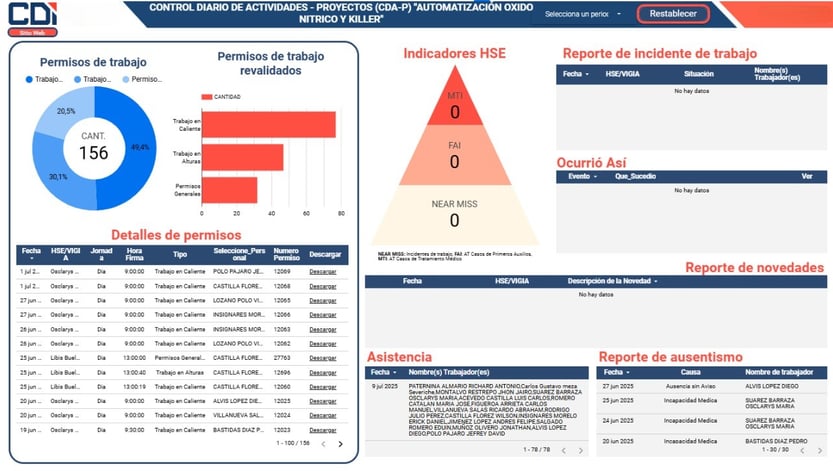Select the POLO PAJARO JE... personnel cell

click(x=238, y=271)
